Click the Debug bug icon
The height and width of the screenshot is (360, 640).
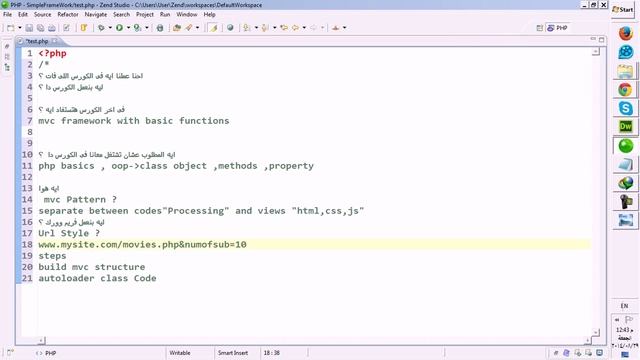pyautogui.click(x=101, y=28)
